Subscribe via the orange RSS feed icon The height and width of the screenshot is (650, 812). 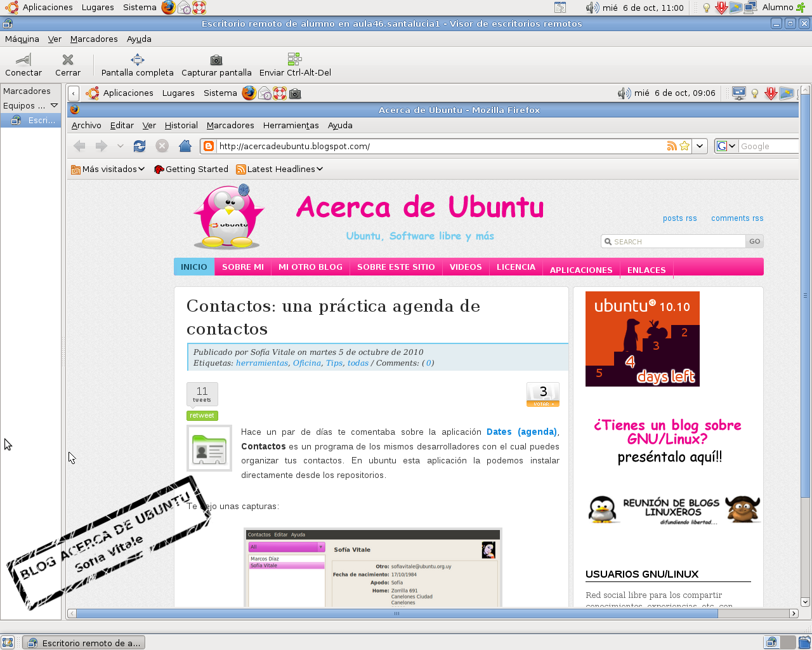click(672, 145)
